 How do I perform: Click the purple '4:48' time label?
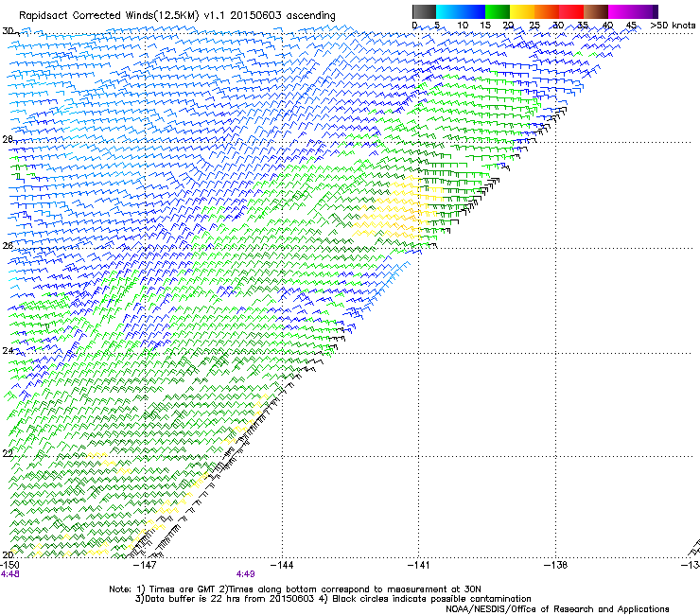coord(10,574)
